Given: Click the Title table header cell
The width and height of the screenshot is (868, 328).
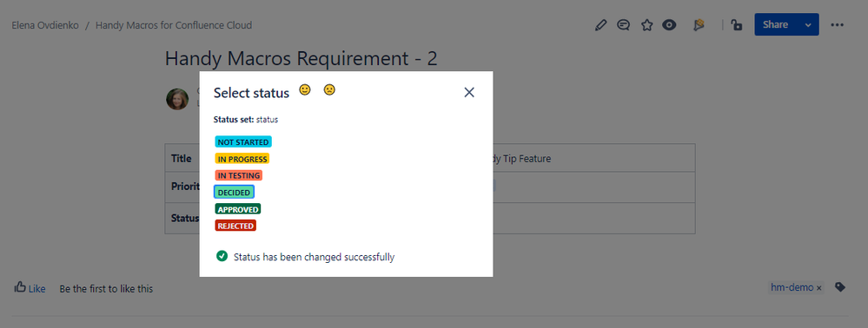Looking at the screenshot, I should click(x=182, y=158).
